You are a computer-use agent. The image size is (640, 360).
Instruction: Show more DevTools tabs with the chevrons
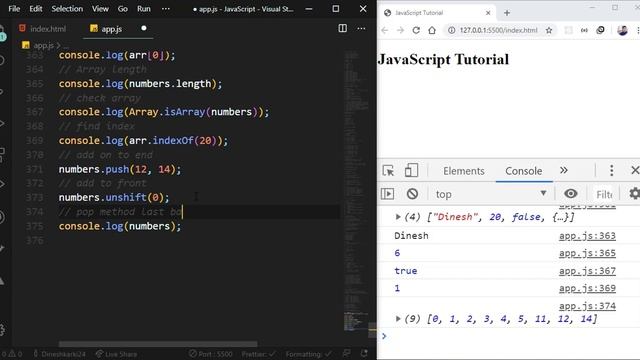564,170
